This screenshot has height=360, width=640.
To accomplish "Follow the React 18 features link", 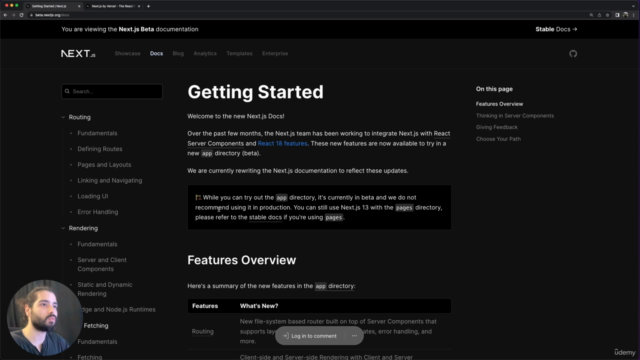I will pyautogui.click(x=282, y=144).
